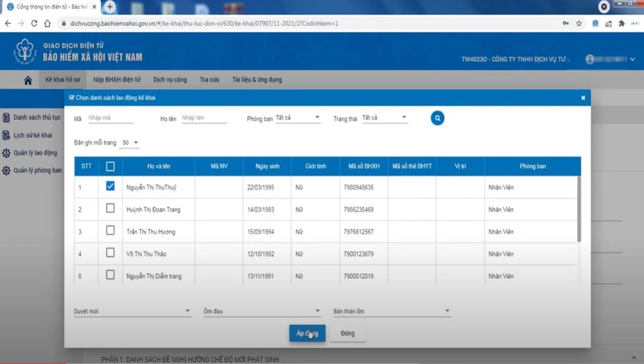Open the Tra cứu menu
Screen dimensions: 644x364
(x=209, y=80)
